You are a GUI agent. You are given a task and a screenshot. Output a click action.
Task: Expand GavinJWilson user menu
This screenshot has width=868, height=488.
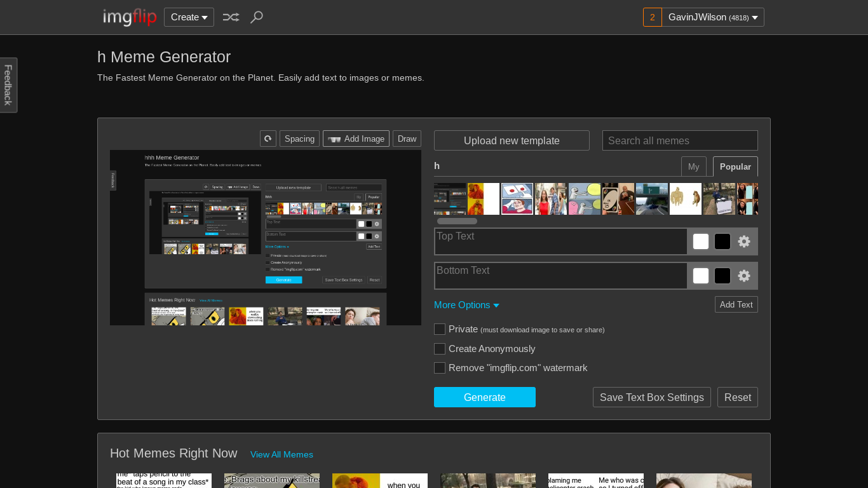pyautogui.click(x=712, y=17)
